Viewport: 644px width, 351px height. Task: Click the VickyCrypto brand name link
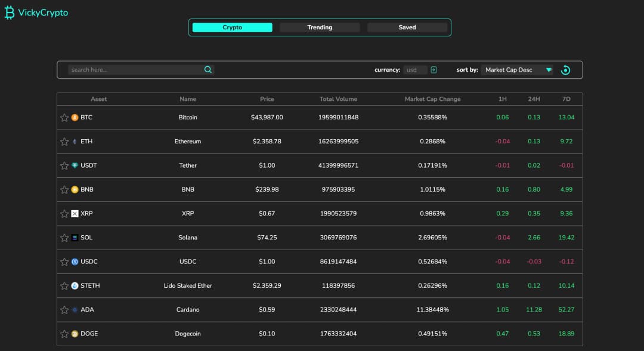pyautogui.click(x=43, y=13)
